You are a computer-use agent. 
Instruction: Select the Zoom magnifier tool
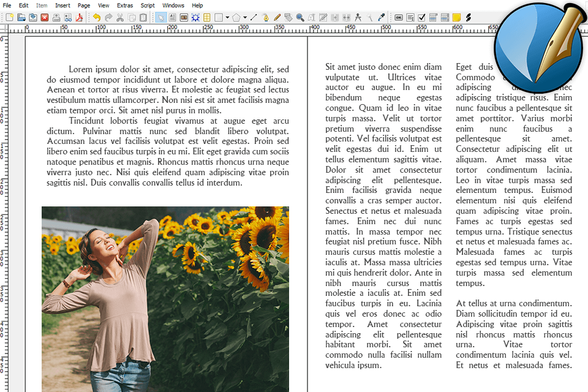tap(300, 18)
